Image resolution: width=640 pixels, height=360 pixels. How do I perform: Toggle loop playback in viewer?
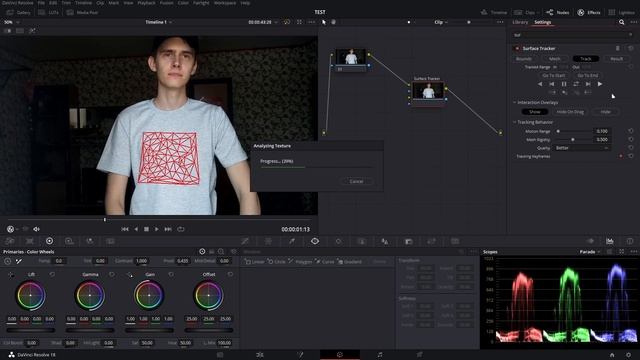(x=181, y=229)
